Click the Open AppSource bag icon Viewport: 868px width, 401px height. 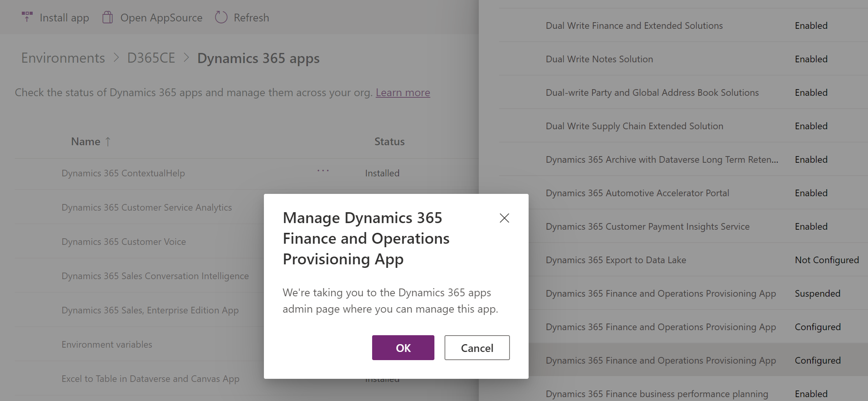click(x=107, y=18)
